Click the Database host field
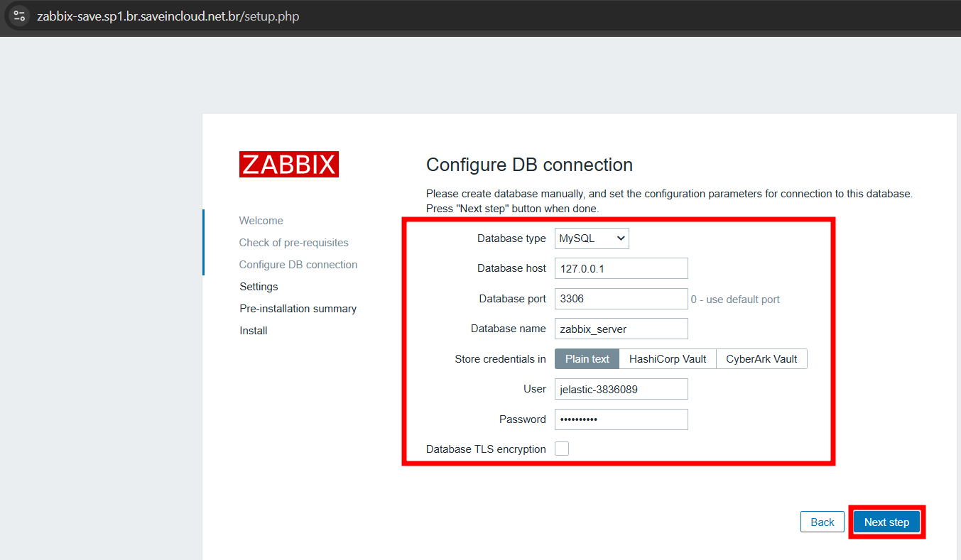 click(621, 268)
